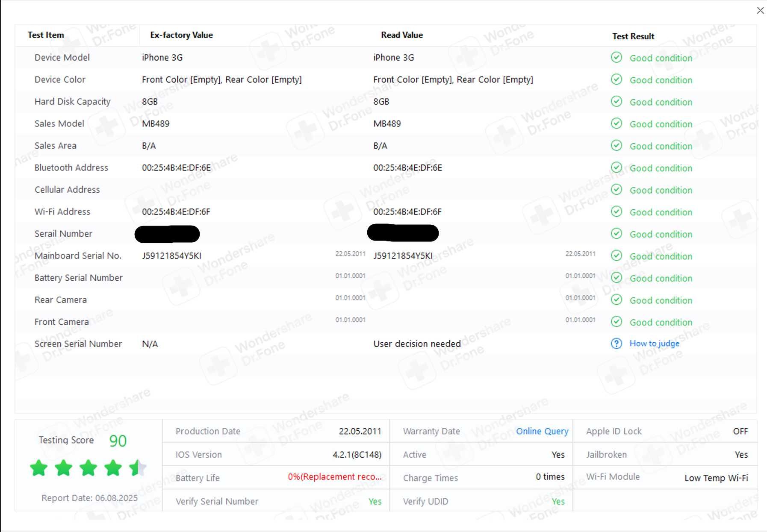Open the Online Query warranty link
Screen dimensions: 767x532
[542, 431]
